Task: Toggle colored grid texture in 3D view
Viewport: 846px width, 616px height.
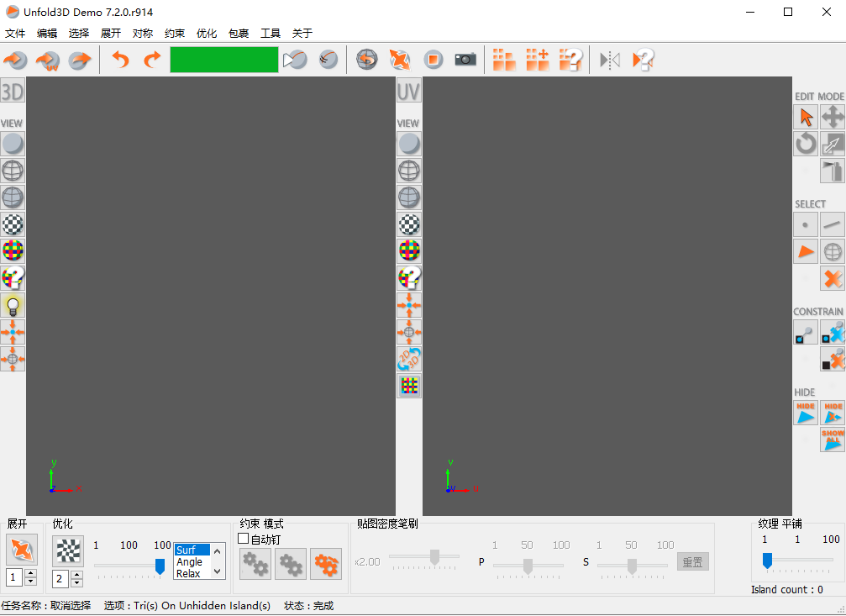Action: click(13, 251)
